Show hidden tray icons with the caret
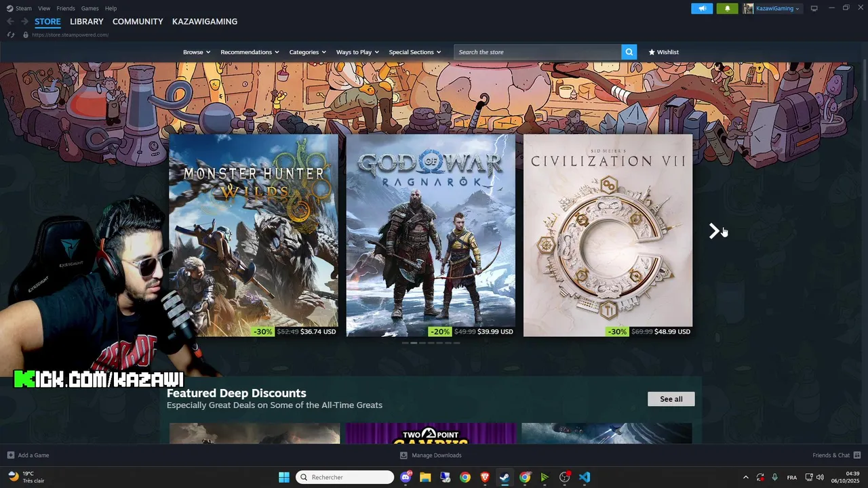 pyautogui.click(x=746, y=477)
